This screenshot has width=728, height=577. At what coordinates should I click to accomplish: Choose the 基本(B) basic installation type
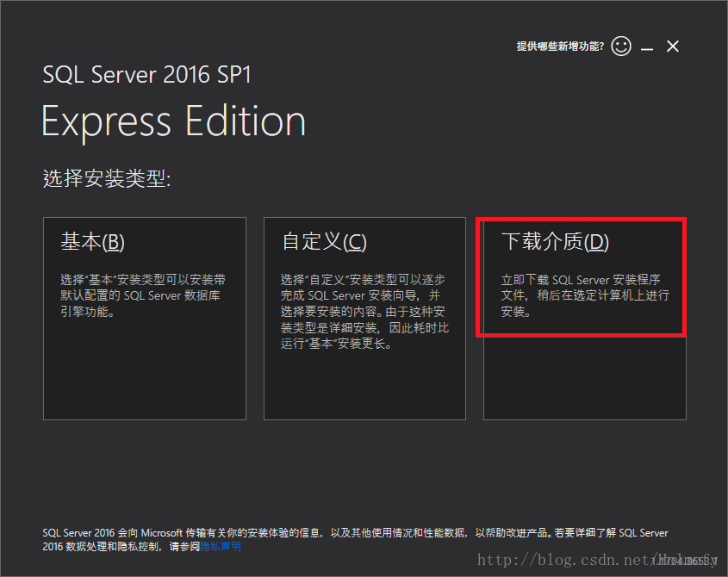pos(145,319)
